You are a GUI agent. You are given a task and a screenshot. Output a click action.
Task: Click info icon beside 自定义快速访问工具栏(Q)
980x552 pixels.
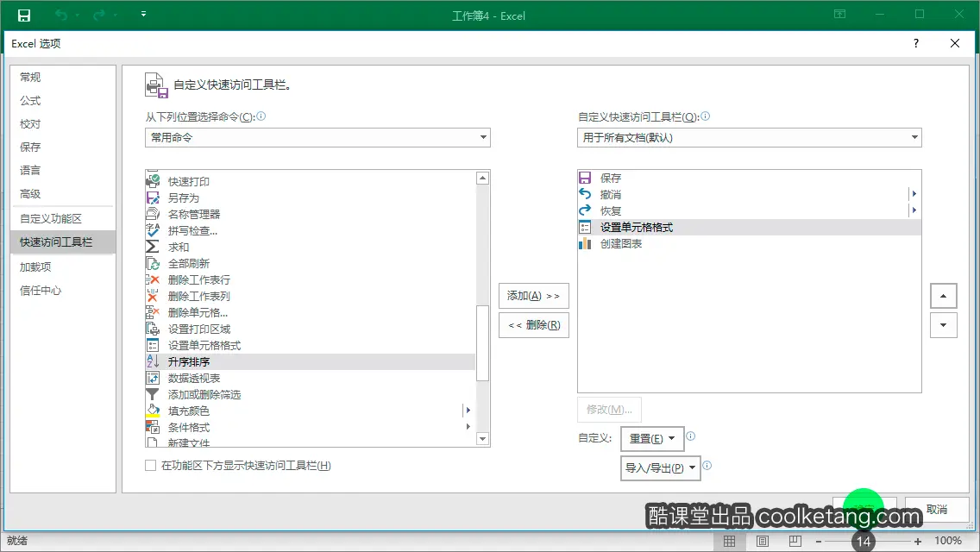(x=705, y=116)
